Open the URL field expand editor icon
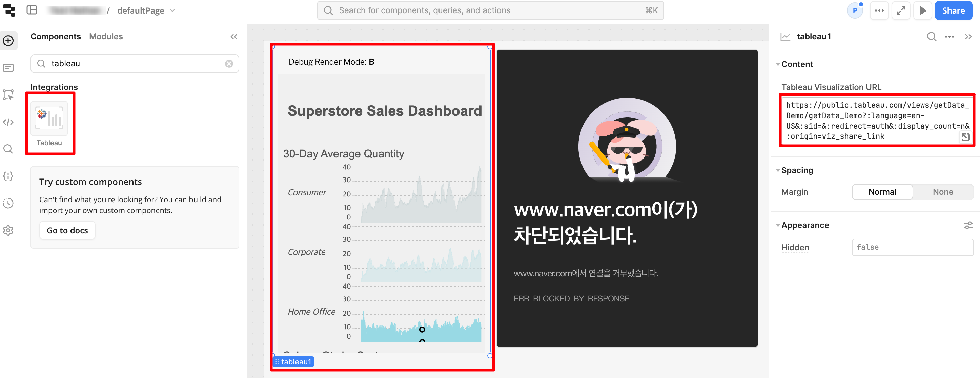 (965, 137)
